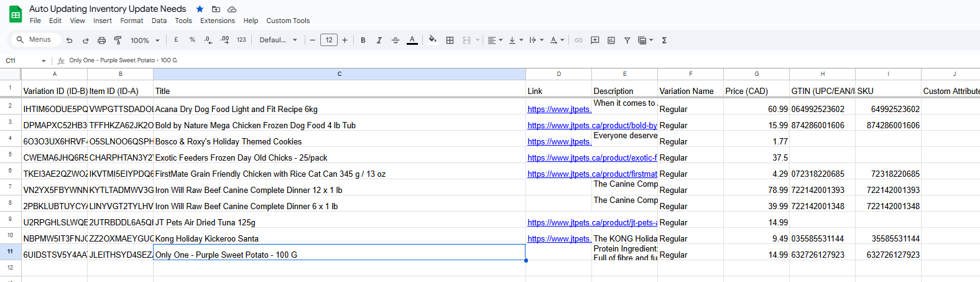Open filter views table dropdown
The height and width of the screenshot is (282, 980).
(645, 40)
